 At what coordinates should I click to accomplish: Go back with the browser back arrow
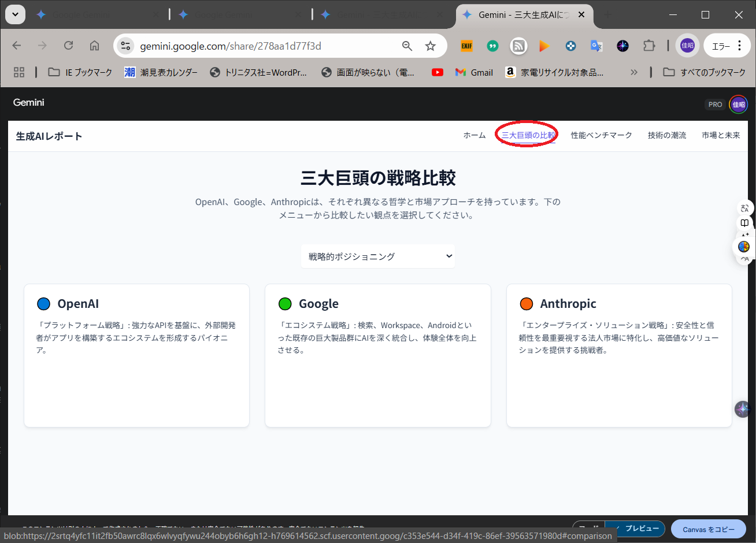(17, 46)
